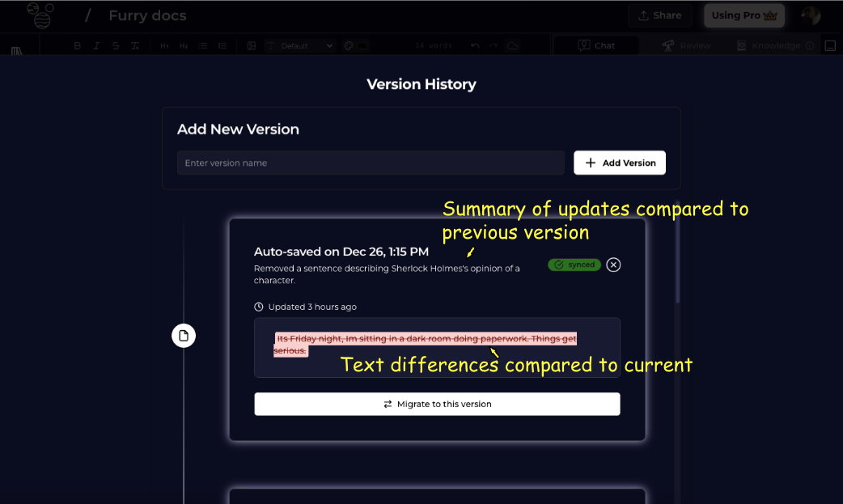Viewport: 843px width, 504px height.
Task: Pick the text color swatch
Action: click(362, 46)
